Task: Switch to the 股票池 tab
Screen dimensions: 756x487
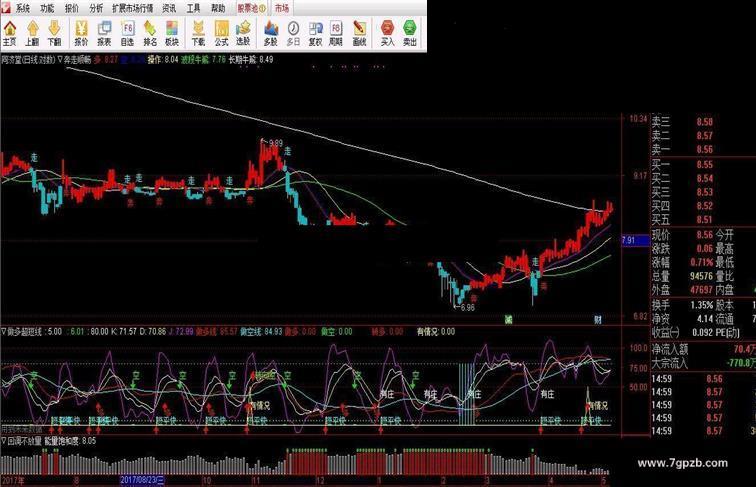Action: (x=251, y=8)
